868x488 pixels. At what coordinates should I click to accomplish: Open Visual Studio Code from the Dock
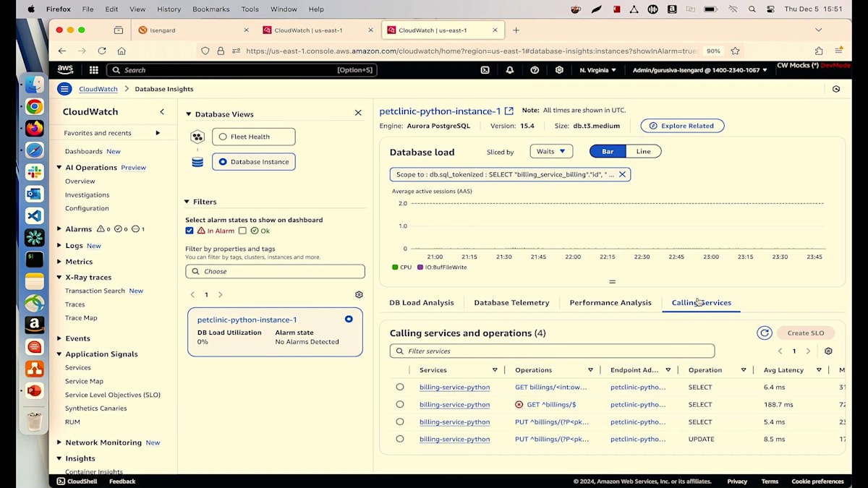pyautogui.click(x=34, y=215)
